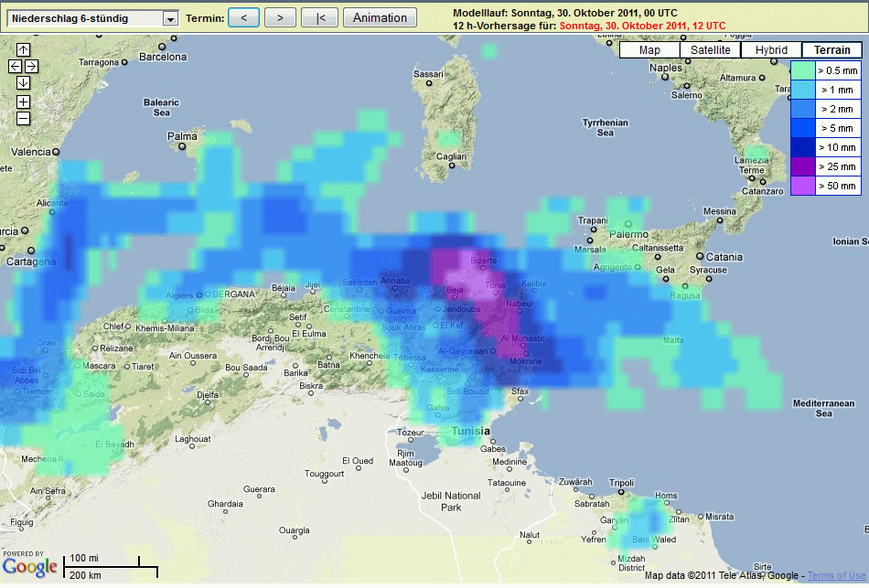Image resolution: width=869 pixels, height=588 pixels.
Task: Click the map scale bar
Action: pos(111,566)
